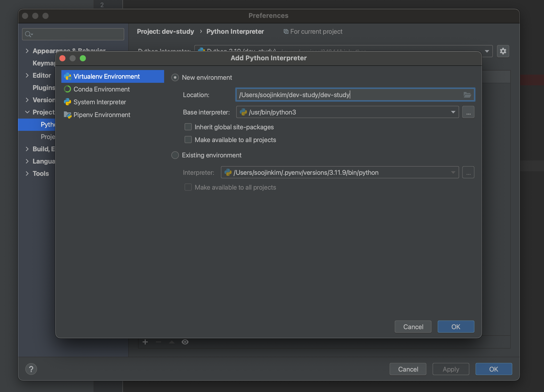Click the Pipenv Environment folder icon
Screen dimensions: 544x392
67,115
